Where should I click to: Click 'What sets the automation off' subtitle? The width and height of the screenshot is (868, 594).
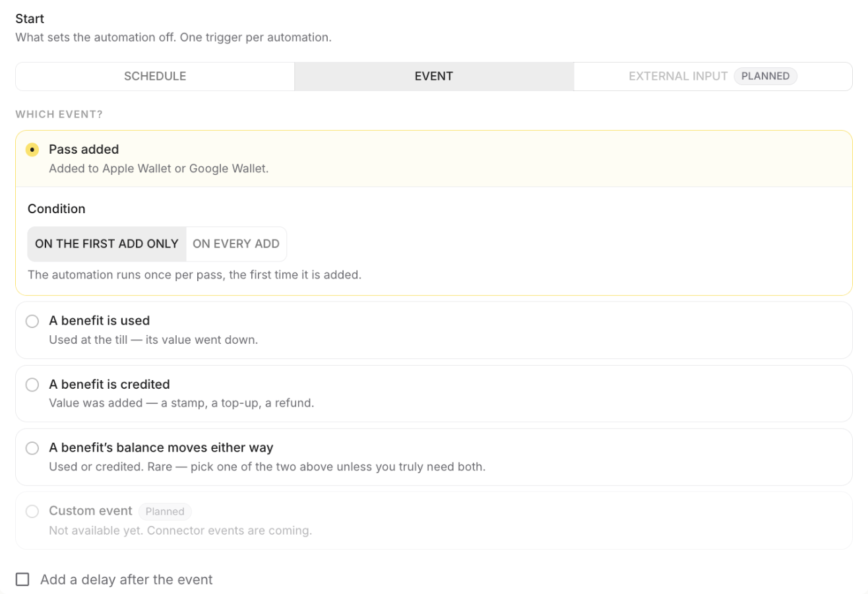pos(173,38)
